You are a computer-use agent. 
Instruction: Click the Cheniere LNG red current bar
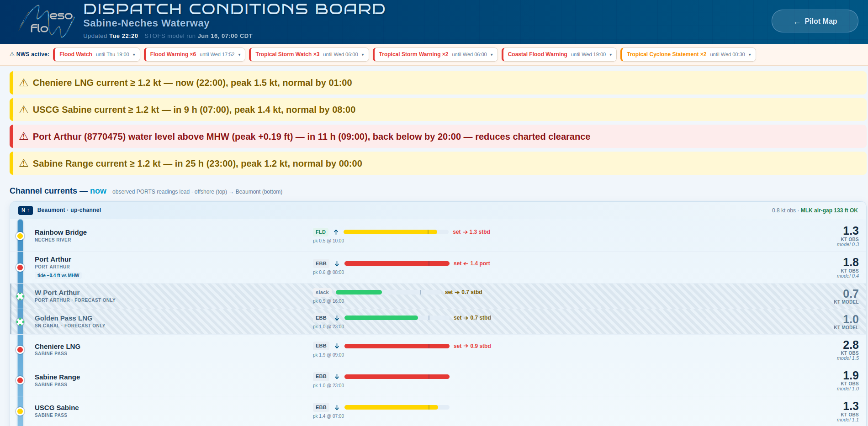pos(397,346)
